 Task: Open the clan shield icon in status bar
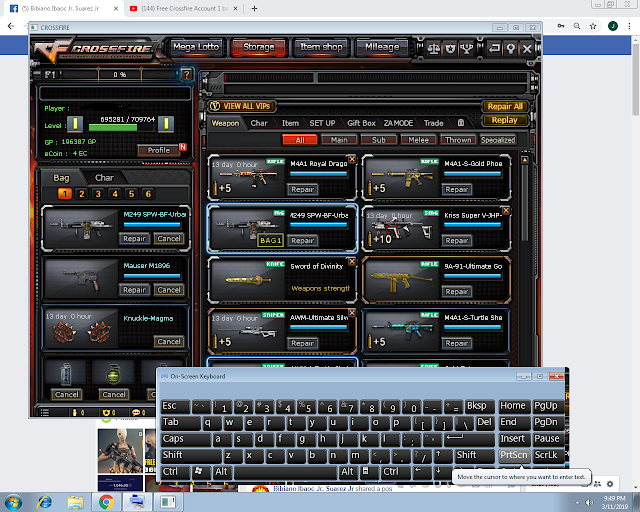tap(106, 412)
